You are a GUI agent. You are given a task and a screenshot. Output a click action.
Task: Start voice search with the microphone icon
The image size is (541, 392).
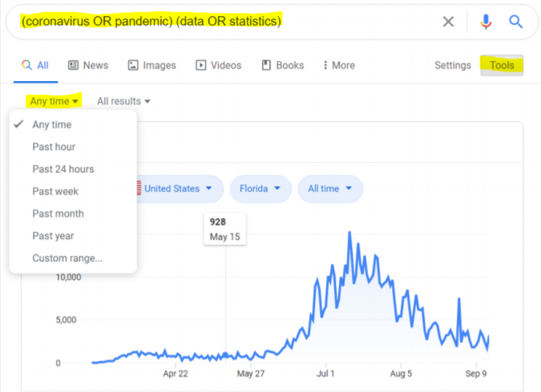click(x=486, y=22)
